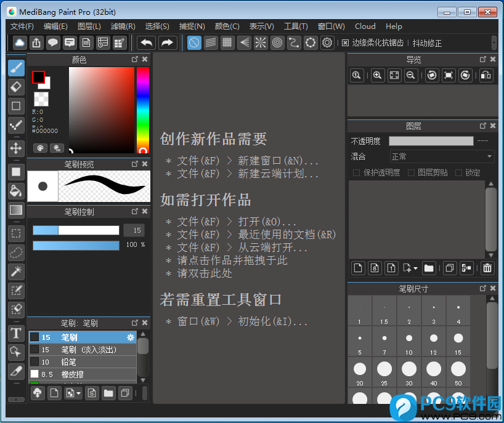Select 笔刷 (淡入淡出) brush row
504x423 pixels.
pos(83,350)
